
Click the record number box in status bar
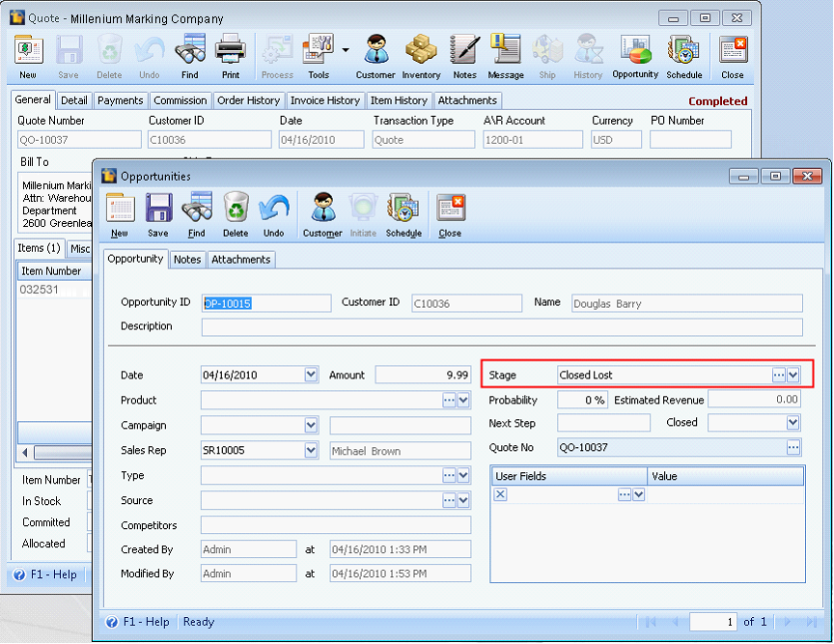pyautogui.click(x=712, y=622)
